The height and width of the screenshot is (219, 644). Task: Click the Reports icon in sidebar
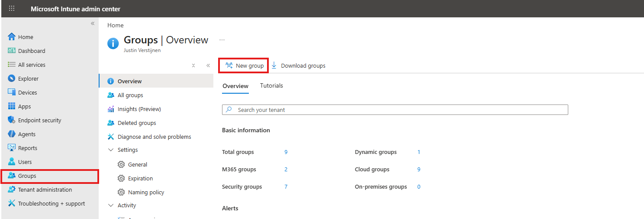click(x=12, y=148)
